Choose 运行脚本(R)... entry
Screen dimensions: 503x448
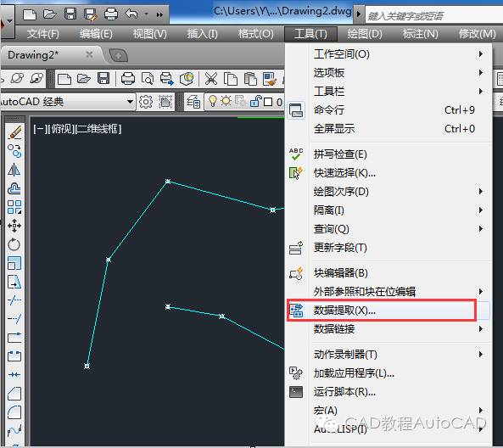click(388, 392)
